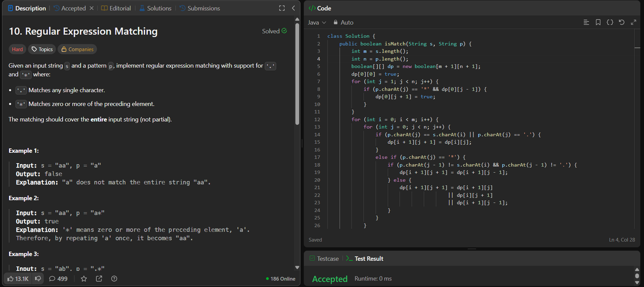
Task: Dislike the problem with thumbs down
Action: pyautogui.click(x=38, y=279)
